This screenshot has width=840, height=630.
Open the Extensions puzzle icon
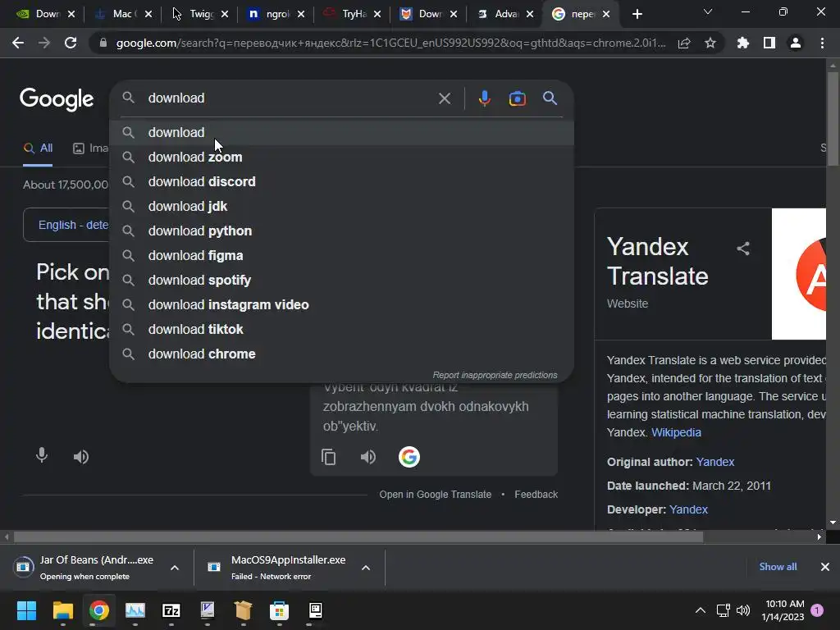click(x=743, y=43)
